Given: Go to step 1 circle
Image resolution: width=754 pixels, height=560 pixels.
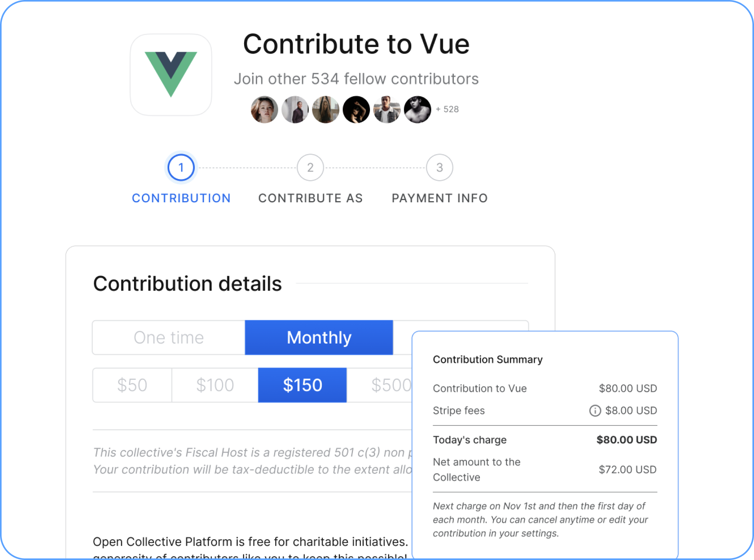Looking at the screenshot, I should click(181, 168).
